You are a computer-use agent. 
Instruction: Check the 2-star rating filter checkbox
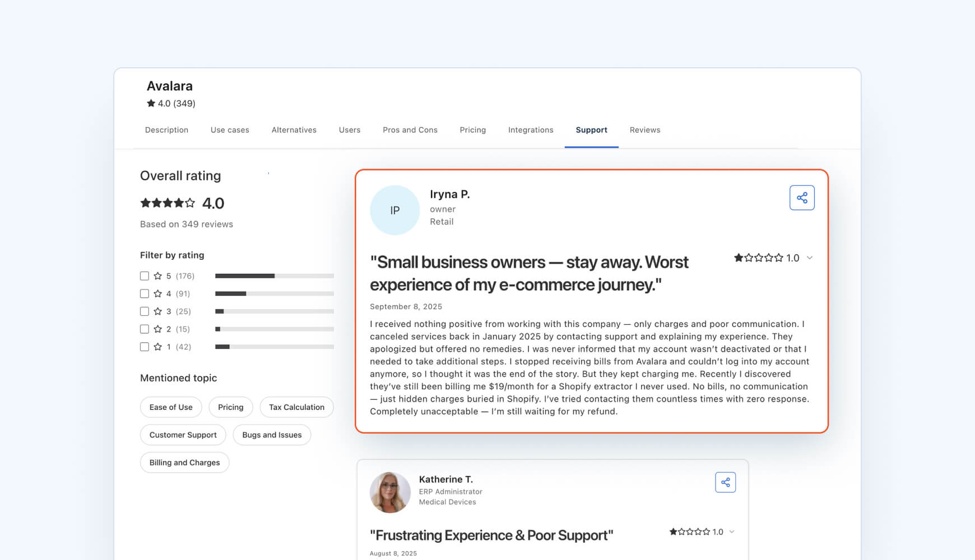143,329
